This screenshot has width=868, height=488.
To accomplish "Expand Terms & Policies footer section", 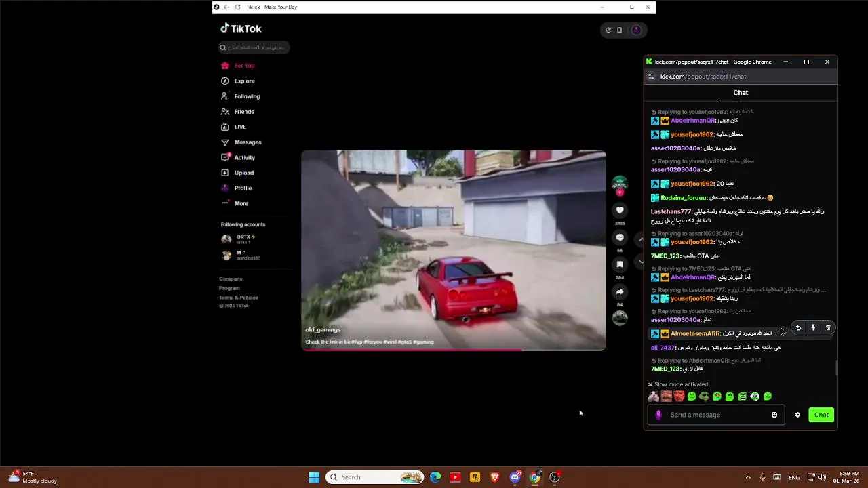I will click(239, 298).
